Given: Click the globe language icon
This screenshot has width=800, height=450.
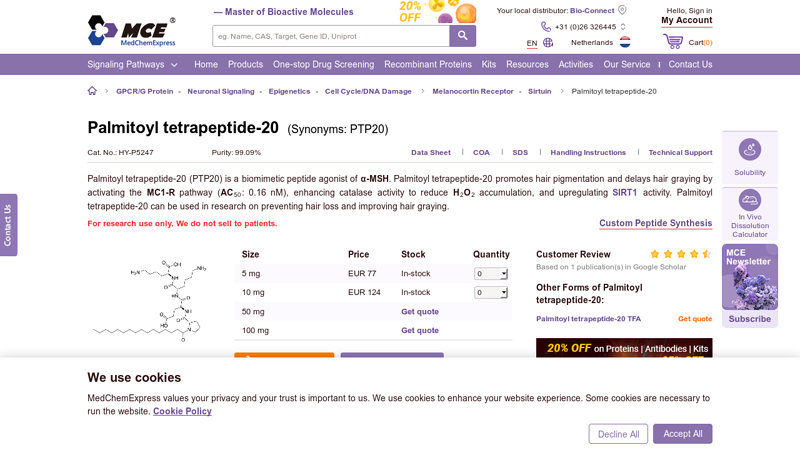Looking at the screenshot, I should 548,42.
